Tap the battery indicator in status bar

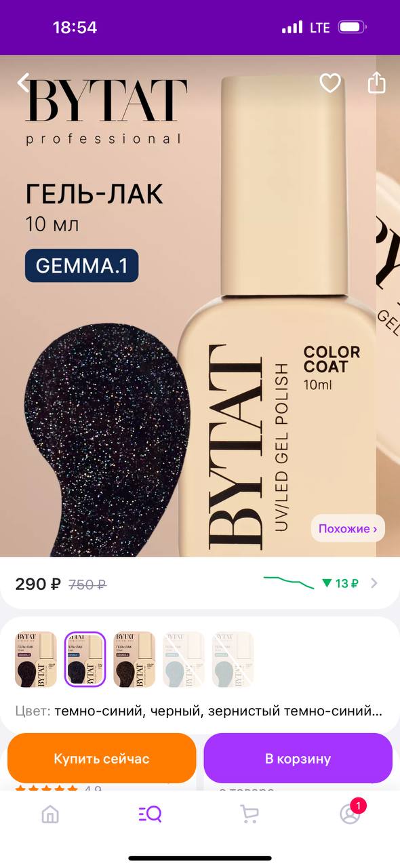tap(353, 28)
